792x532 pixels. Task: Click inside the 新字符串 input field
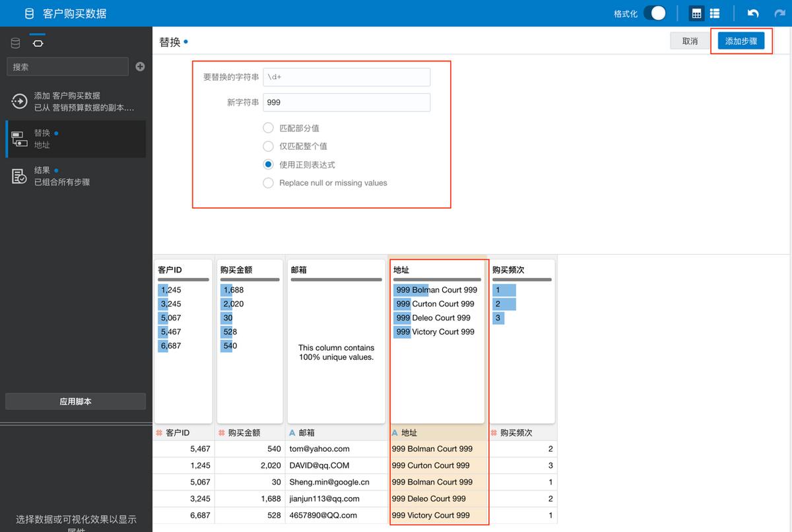(346, 102)
